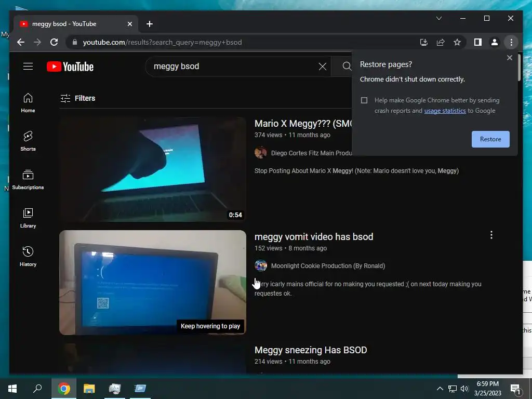Click the page vertical scrollbar thumb

click(519, 68)
